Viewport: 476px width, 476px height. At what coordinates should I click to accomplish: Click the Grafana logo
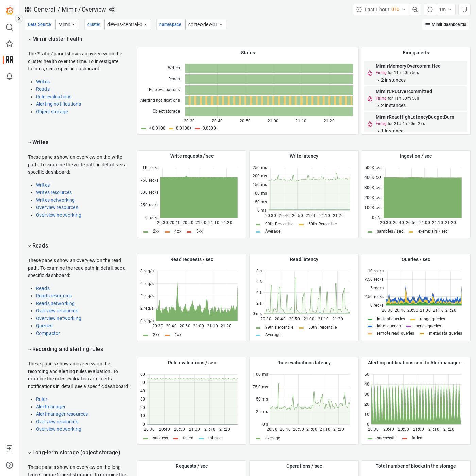(x=10, y=11)
